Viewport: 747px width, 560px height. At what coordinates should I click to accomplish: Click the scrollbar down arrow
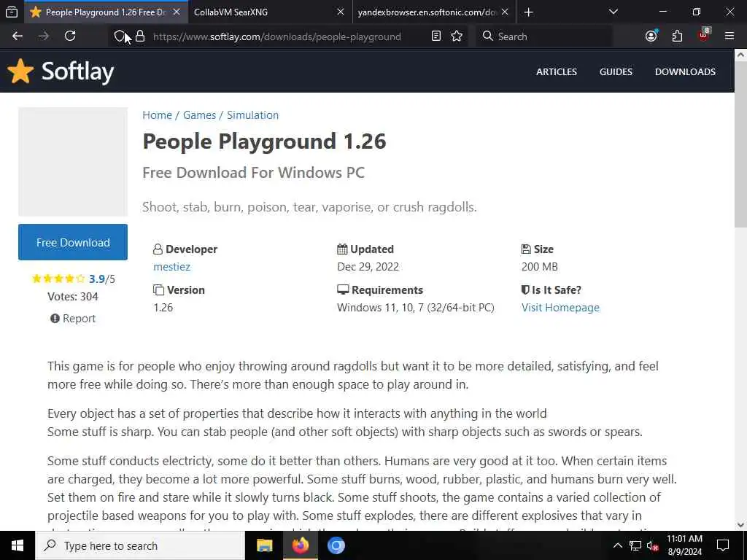point(740,525)
